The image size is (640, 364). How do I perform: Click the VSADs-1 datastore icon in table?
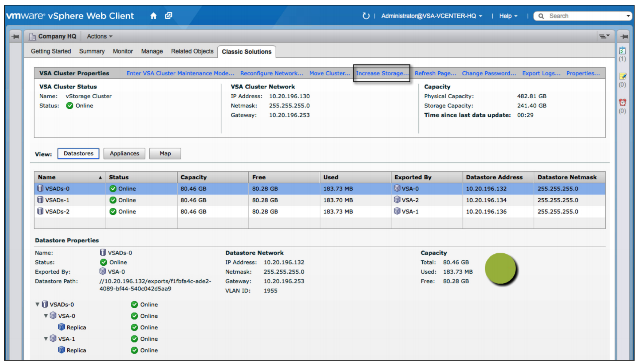[40, 200]
